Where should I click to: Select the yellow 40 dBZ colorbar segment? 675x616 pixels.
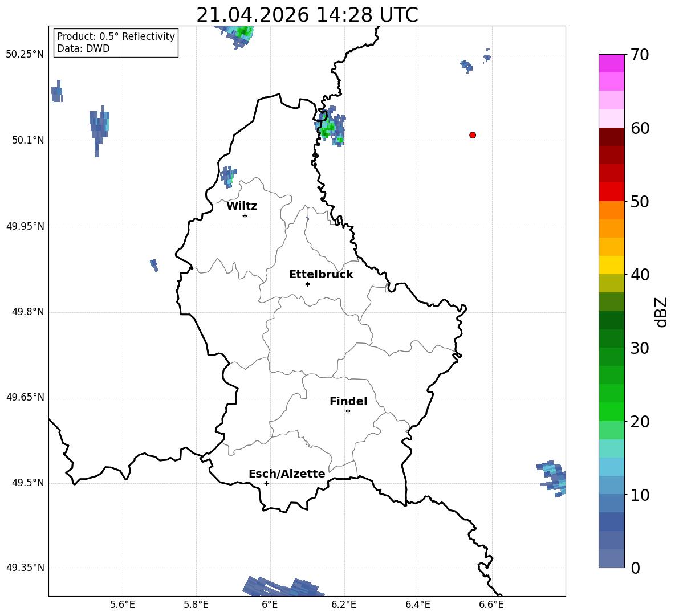[612, 265]
